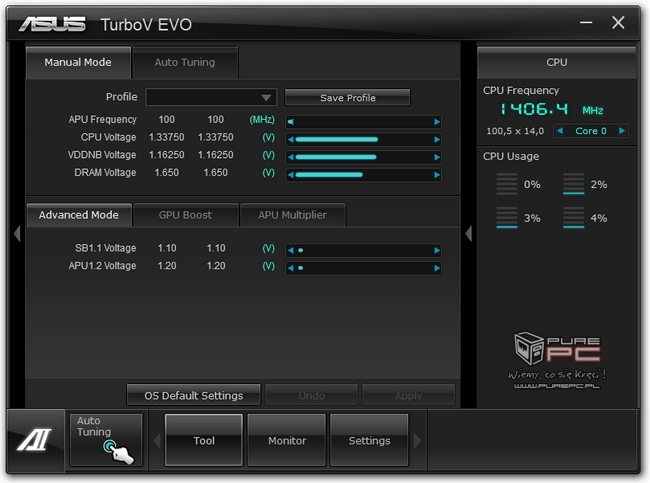Click the Apply button
Screen dimensions: 650x483
point(408,396)
